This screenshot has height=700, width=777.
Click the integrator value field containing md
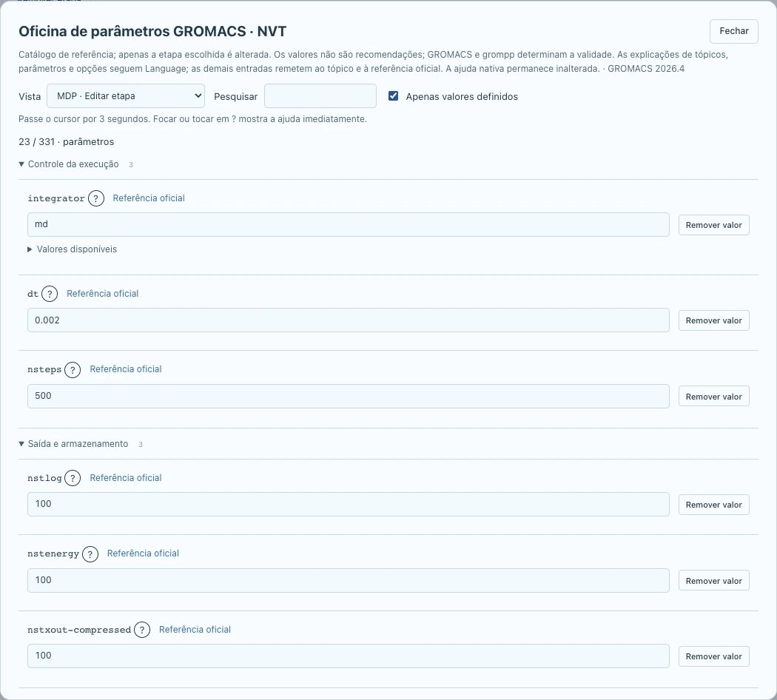tap(349, 224)
